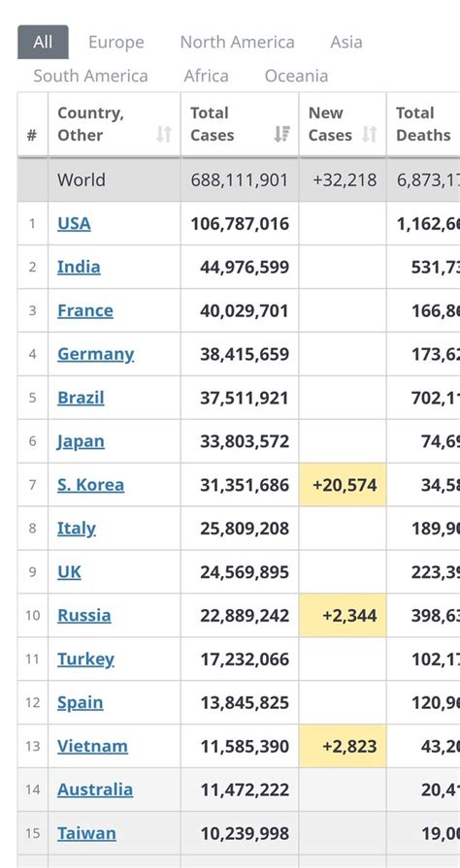Follow the Russia country link

pos(84,616)
